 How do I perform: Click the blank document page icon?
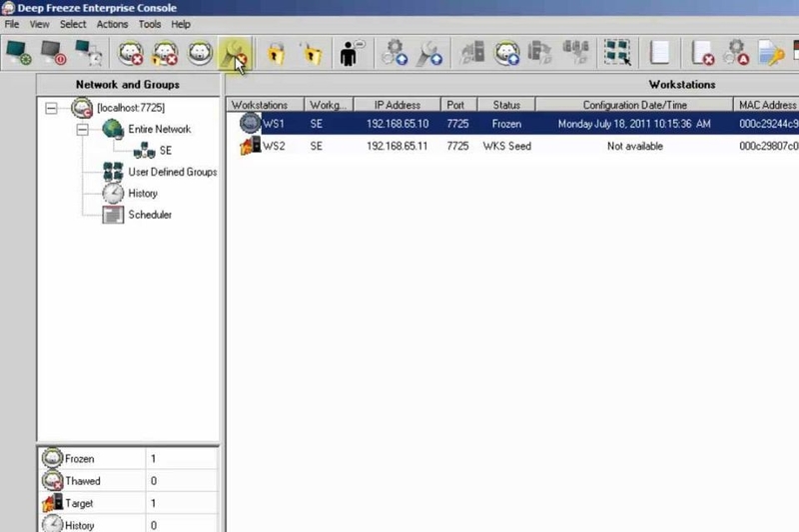click(x=659, y=53)
